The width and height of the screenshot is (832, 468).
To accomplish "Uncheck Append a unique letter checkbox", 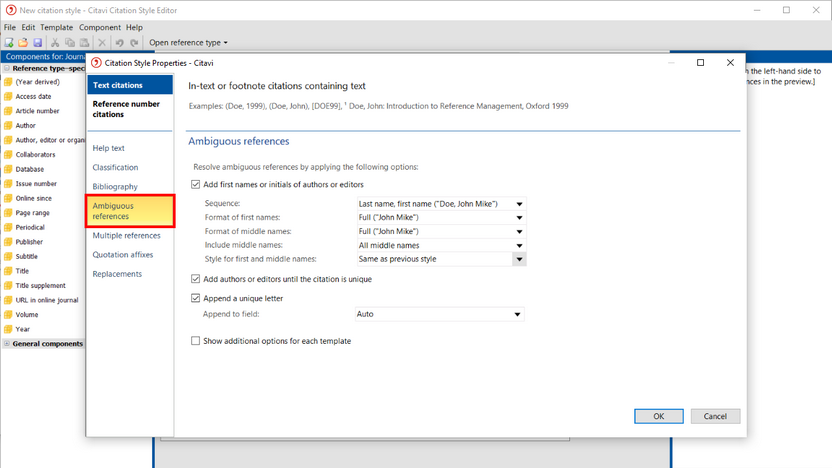I will [x=195, y=298].
